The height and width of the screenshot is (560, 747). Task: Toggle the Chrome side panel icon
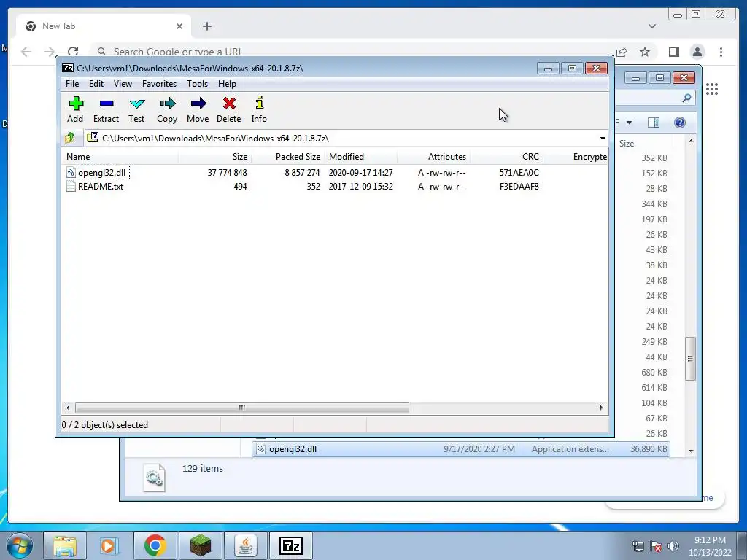(673, 52)
